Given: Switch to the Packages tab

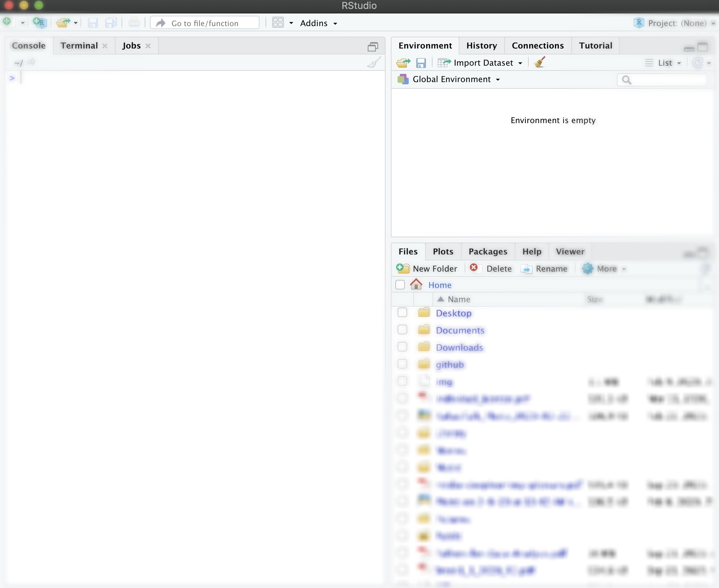Looking at the screenshot, I should (488, 251).
